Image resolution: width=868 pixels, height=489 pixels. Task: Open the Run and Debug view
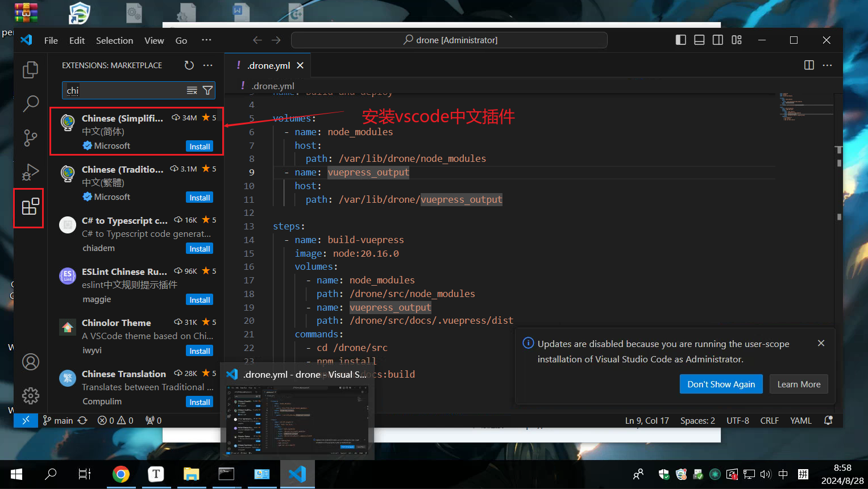(x=30, y=172)
